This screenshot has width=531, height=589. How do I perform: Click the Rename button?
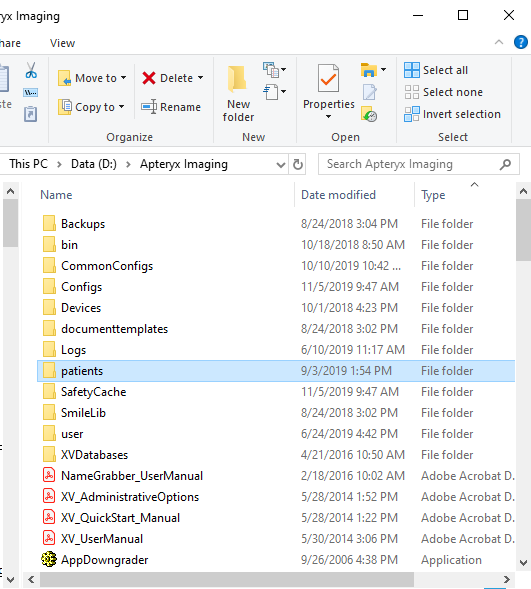click(x=171, y=107)
